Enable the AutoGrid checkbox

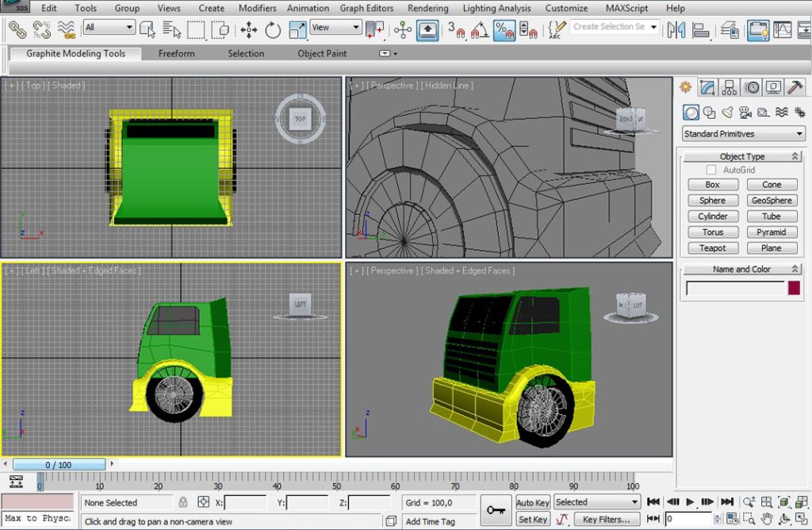tap(710, 170)
